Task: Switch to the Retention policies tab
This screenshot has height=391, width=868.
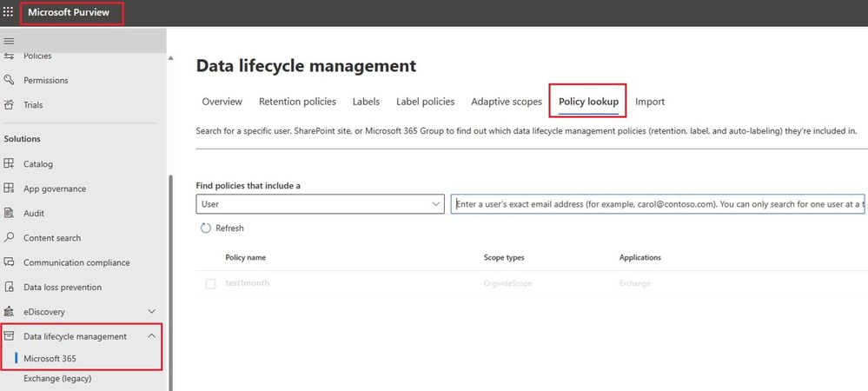Action: tap(297, 102)
